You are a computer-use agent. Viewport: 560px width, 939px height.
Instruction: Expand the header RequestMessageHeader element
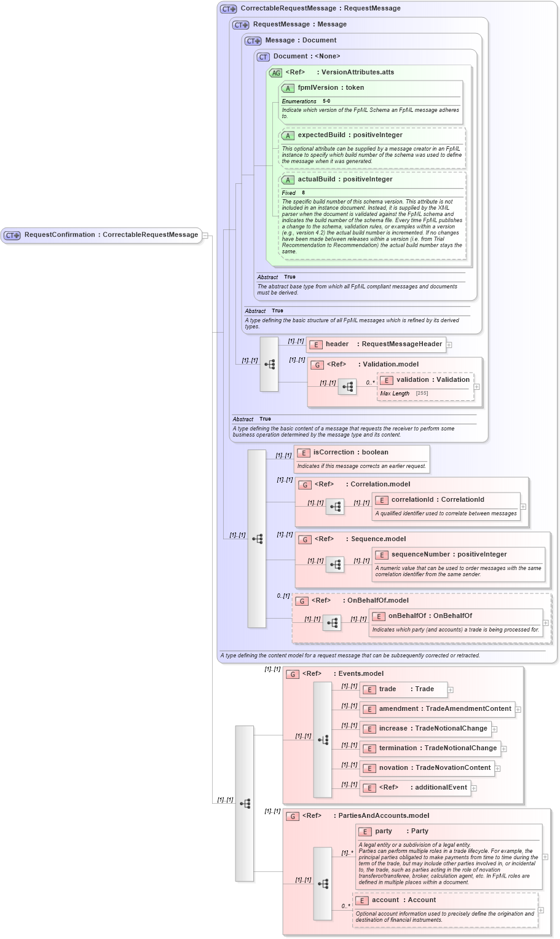click(449, 345)
